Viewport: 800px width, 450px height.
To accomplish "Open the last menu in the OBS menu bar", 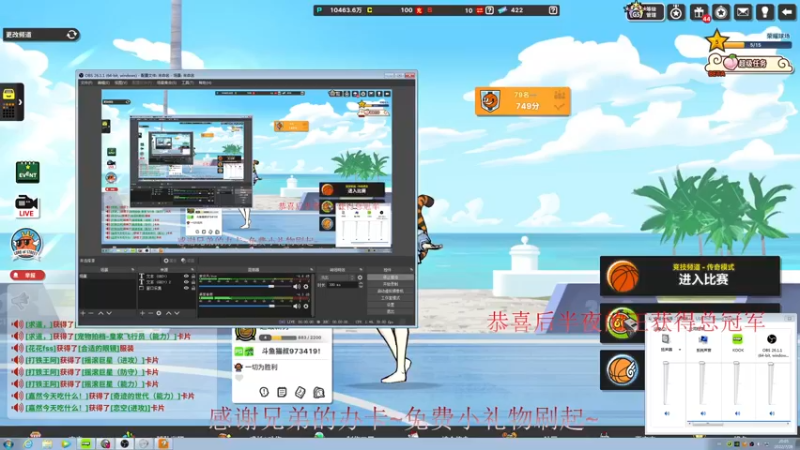I will [x=205, y=83].
